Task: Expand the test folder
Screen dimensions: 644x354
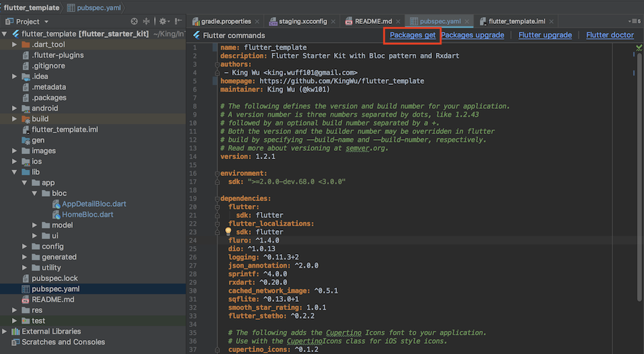Action: [14, 321]
